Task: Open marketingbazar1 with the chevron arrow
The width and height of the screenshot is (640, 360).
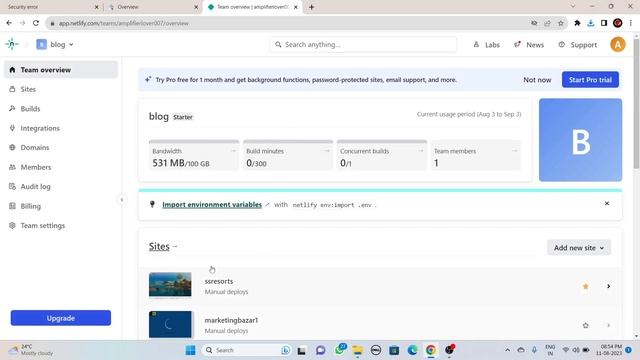Action: pyautogui.click(x=608, y=325)
